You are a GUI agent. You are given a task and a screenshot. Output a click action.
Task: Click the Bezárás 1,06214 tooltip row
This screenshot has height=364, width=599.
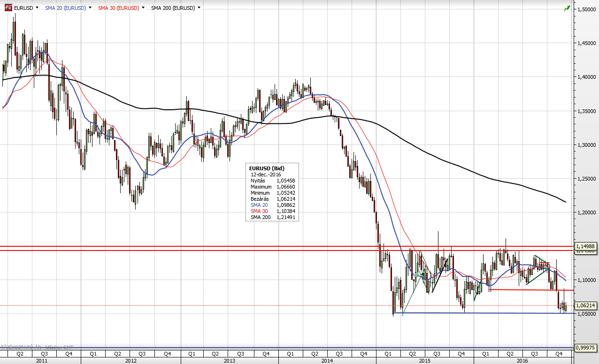coord(272,199)
